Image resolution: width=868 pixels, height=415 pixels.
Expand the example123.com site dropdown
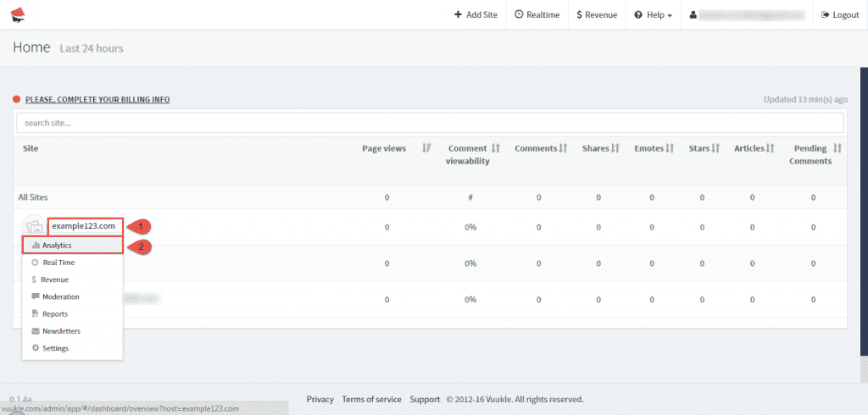[x=83, y=226]
